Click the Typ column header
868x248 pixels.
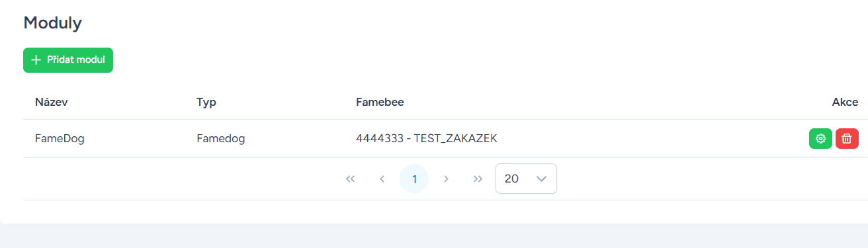[206, 102]
